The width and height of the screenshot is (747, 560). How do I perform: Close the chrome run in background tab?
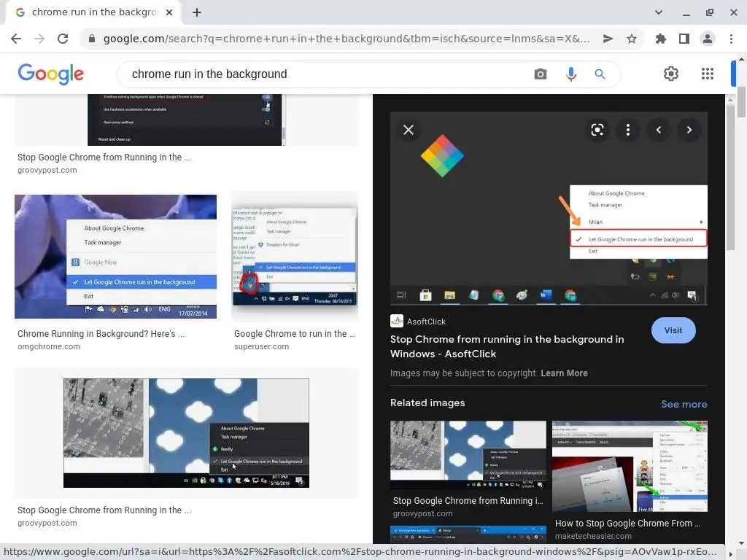pos(169,12)
